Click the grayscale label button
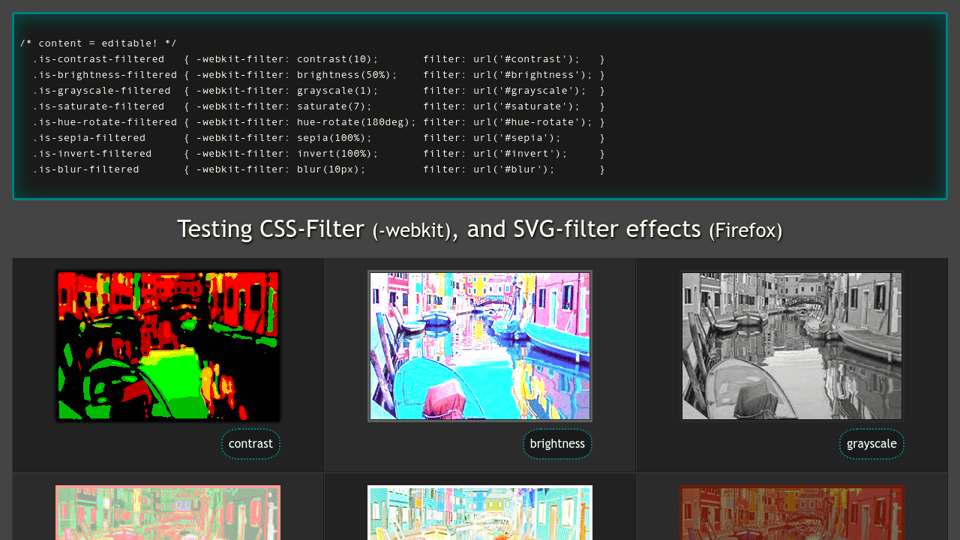The width and height of the screenshot is (960, 540). [x=871, y=444]
